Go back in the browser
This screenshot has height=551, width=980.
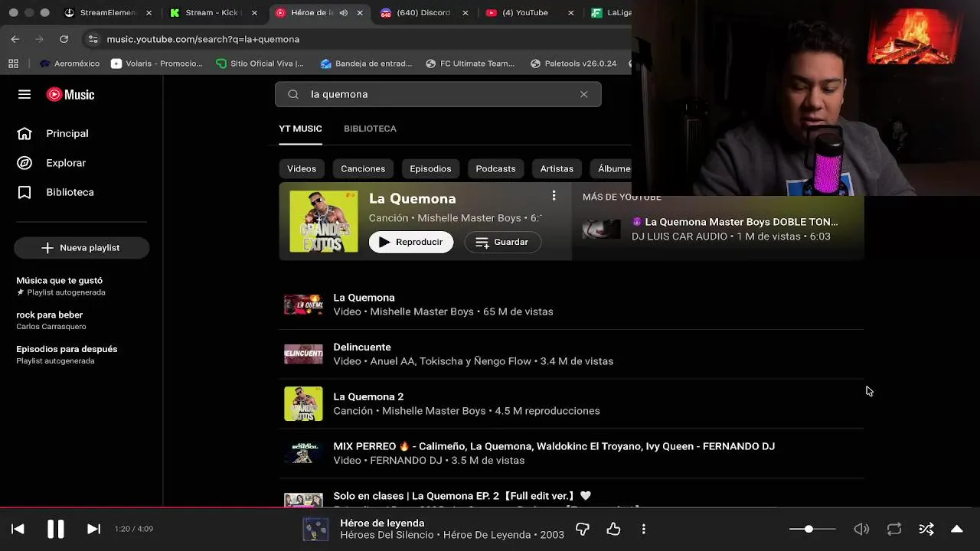coord(15,39)
